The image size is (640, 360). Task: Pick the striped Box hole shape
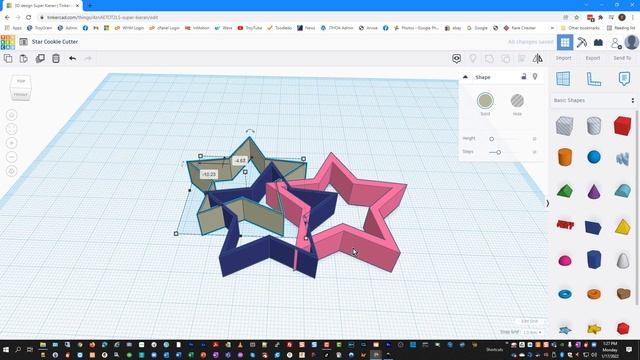564,125
